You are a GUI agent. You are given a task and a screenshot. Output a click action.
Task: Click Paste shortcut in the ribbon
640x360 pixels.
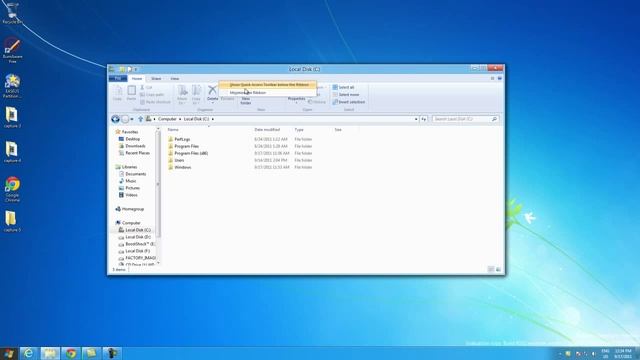[x=155, y=102]
